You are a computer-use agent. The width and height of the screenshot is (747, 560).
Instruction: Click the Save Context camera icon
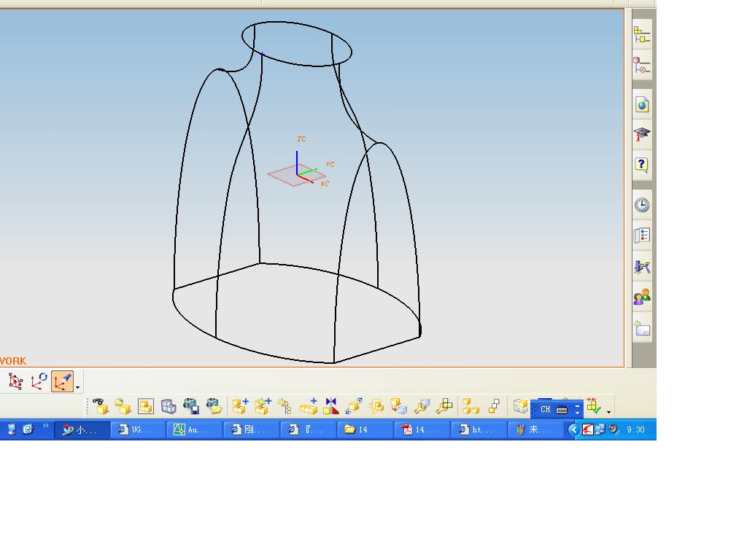click(191, 406)
